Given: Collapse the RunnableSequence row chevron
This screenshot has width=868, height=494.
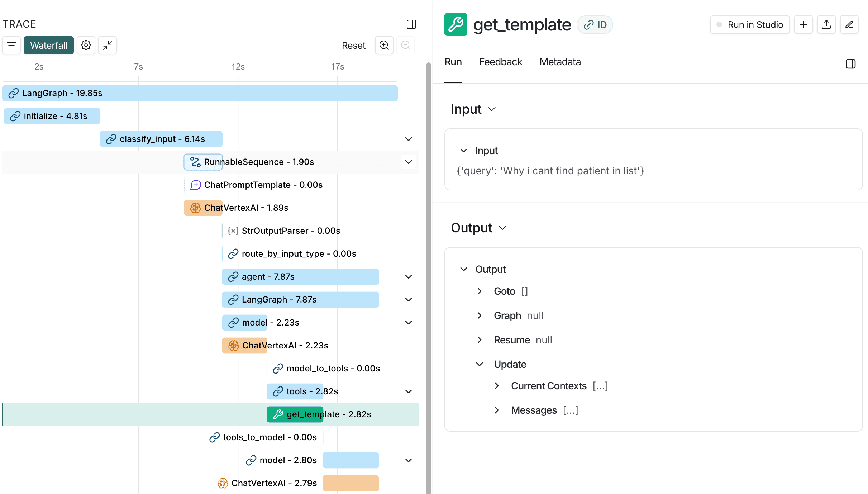Looking at the screenshot, I should point(409,162).
